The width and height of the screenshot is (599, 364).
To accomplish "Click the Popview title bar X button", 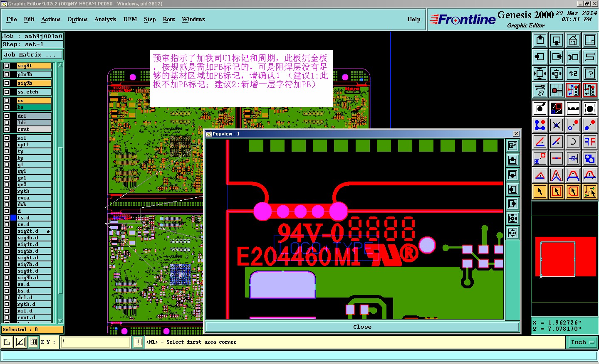I will pyautogui.click(x=516, y=133).
